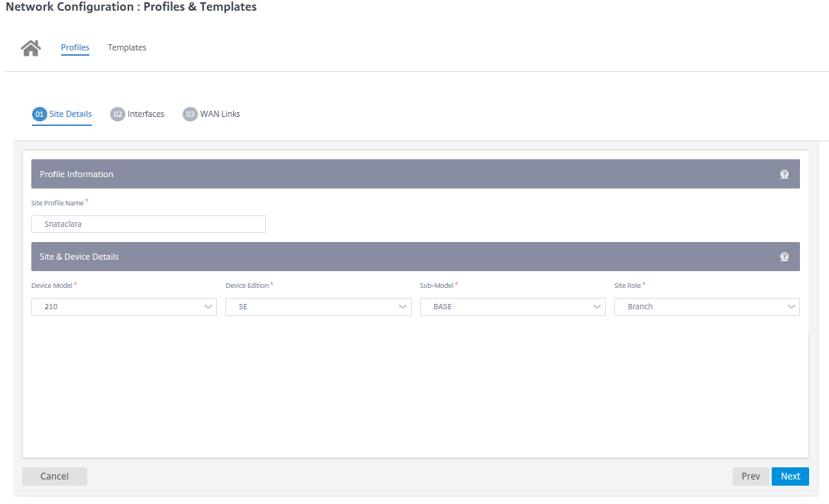Open help for Profile Information section
This screenshot has height=504, width=829.
pyautogui.click(x=784, y=174)
